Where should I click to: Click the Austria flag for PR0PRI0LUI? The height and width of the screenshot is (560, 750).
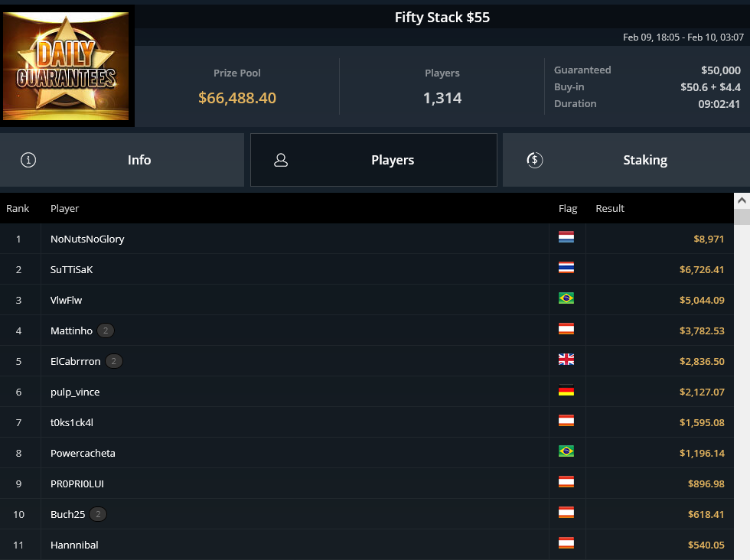click(x=566, y=482)
